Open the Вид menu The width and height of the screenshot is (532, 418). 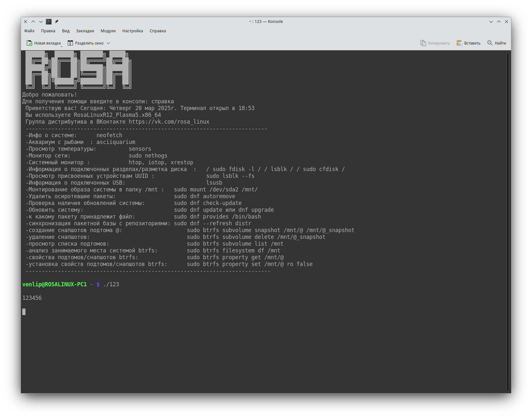(x=66, y=31)
